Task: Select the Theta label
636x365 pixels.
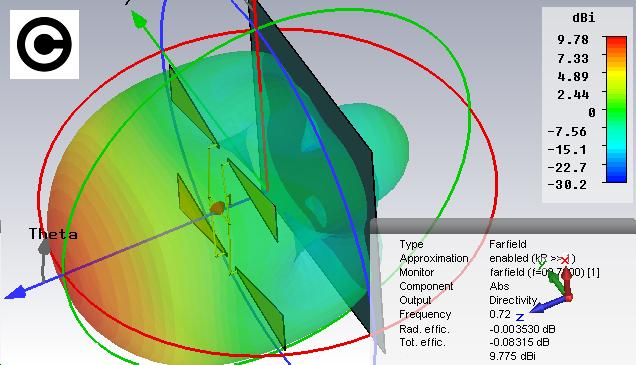Action: click(53, 234)
